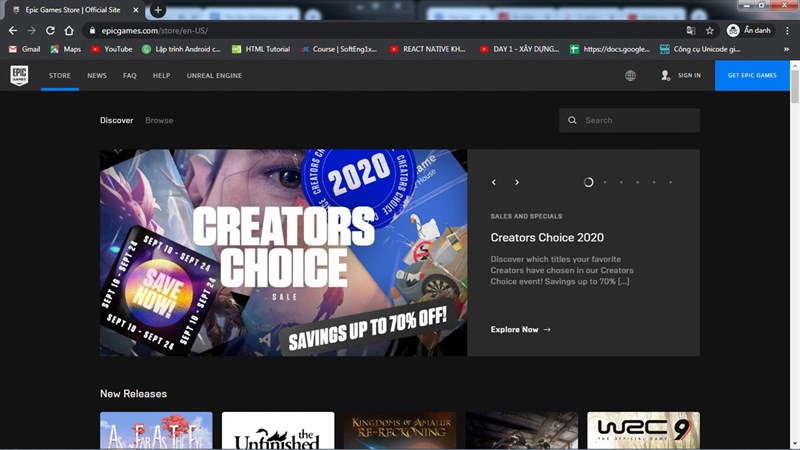The height and width of the screenshot is (450, 800).
Task: Switch to the Discover tab
Action: pyautogui.click(x=116, y=120)
